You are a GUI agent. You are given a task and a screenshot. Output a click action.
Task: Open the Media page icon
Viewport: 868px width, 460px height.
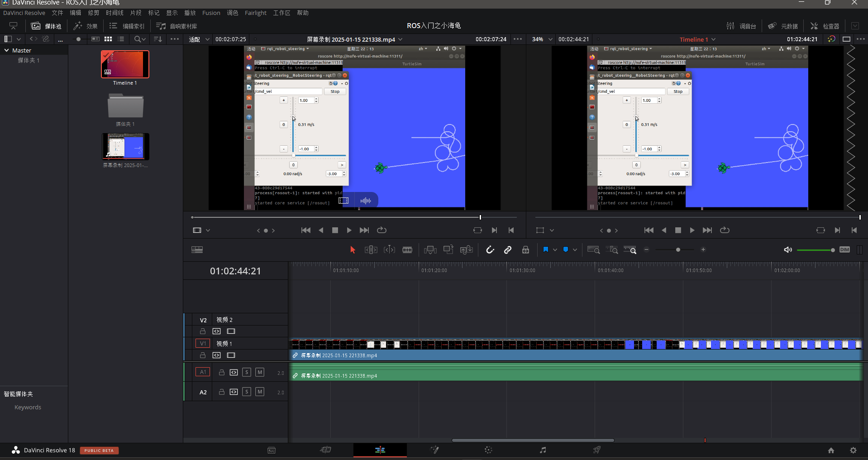coord(272,450)
